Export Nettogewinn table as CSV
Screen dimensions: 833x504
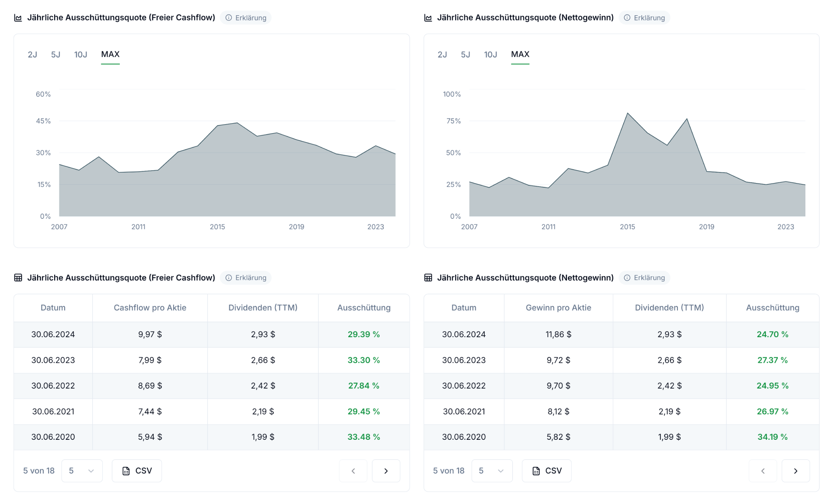pos(547,471)
